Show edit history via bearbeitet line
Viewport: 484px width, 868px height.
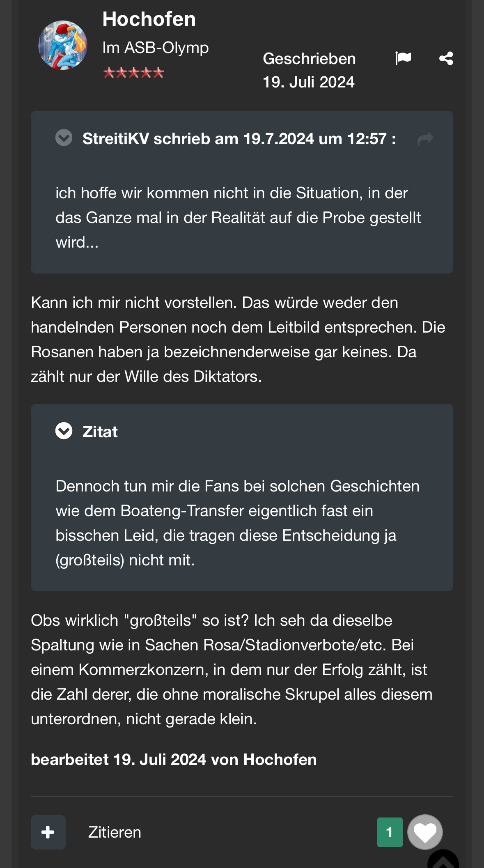pyautogui.click(x=174, y=760)
